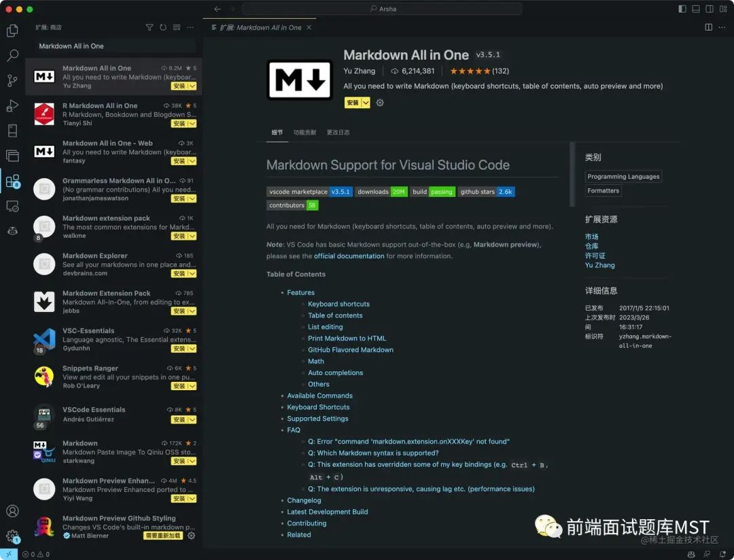Click the github stars 2.6k badge

(x=486, y=192)
